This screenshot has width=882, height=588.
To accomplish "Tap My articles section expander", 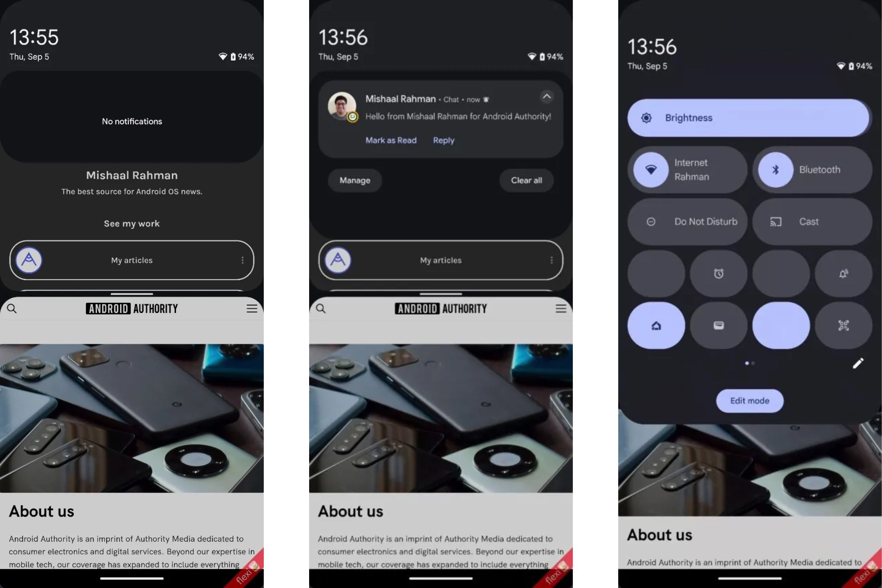I will [242, 260].
